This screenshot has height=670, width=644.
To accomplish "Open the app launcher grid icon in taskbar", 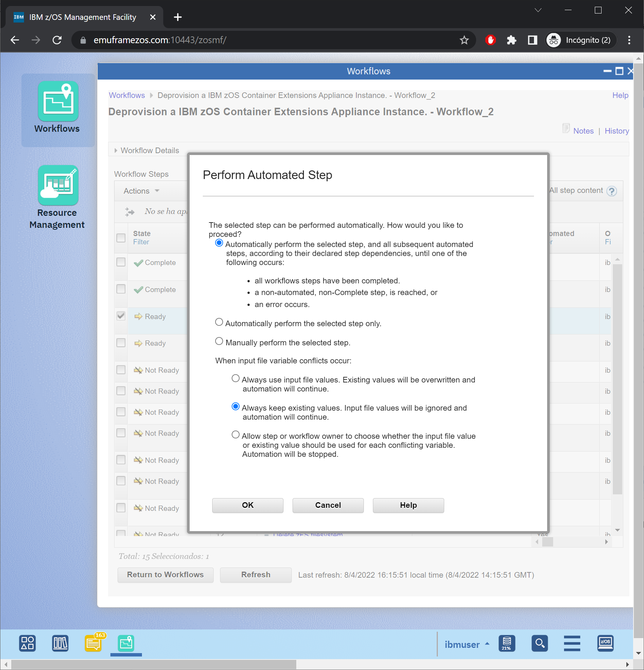I will [x=27, y=643].
